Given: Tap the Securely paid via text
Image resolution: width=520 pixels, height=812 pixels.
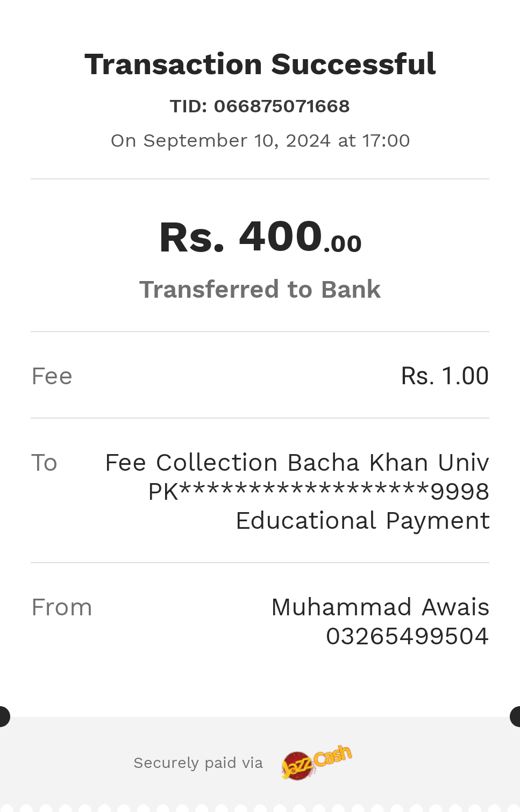Looking at the screenshot, I should point(198,763).
